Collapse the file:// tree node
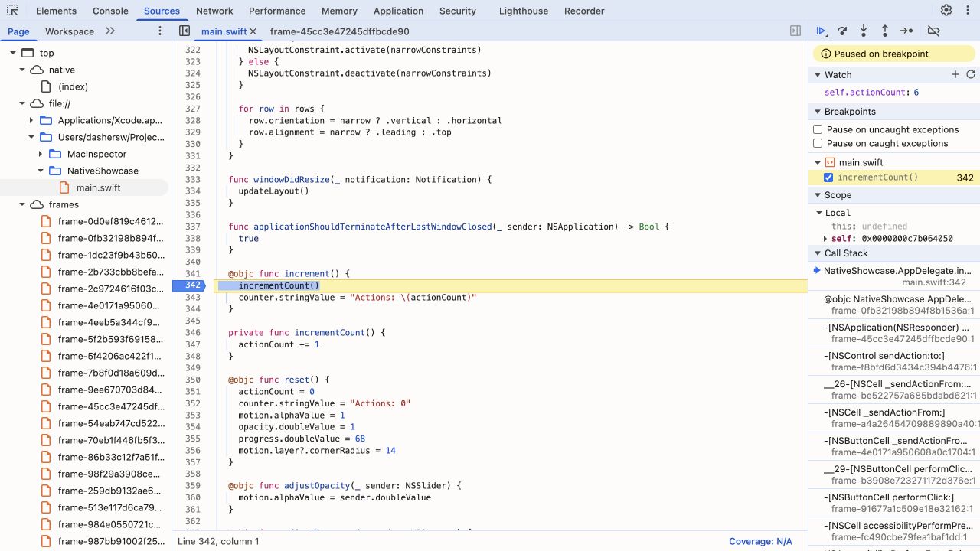Screen dimensions: 980x551 pyautogui.click(x=22, y=103)
